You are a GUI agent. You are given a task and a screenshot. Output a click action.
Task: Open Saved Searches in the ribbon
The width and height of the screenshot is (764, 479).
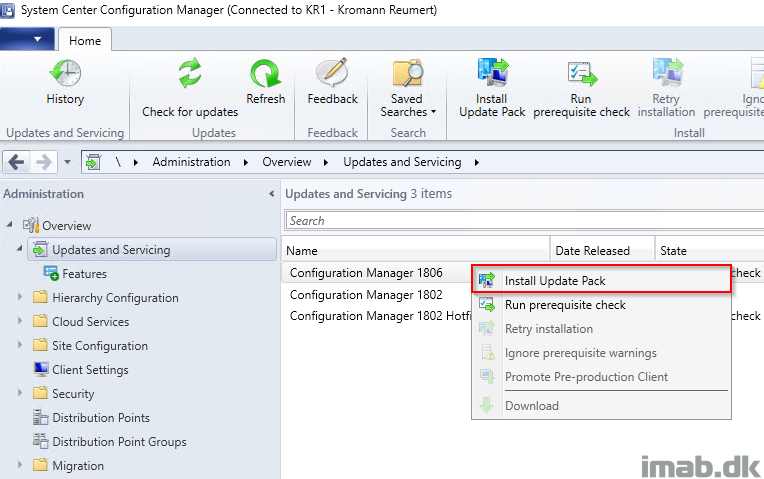point(407,88)
